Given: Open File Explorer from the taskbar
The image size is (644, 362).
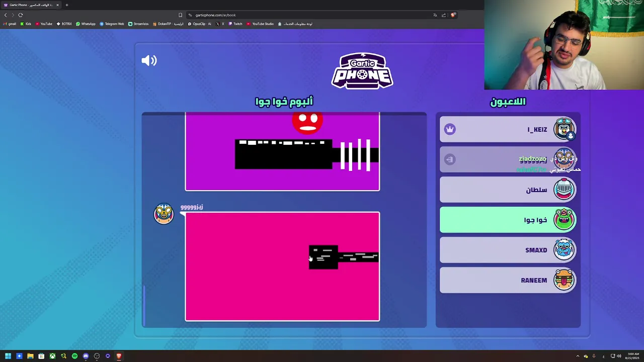Looking at the screenshot, I should pos(30,356).
